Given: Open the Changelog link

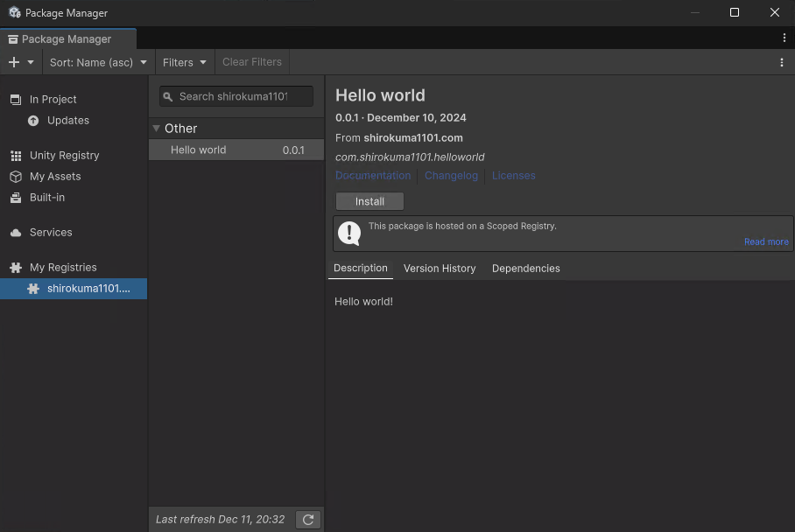Looking at the screenshot, I should (451, 175).
